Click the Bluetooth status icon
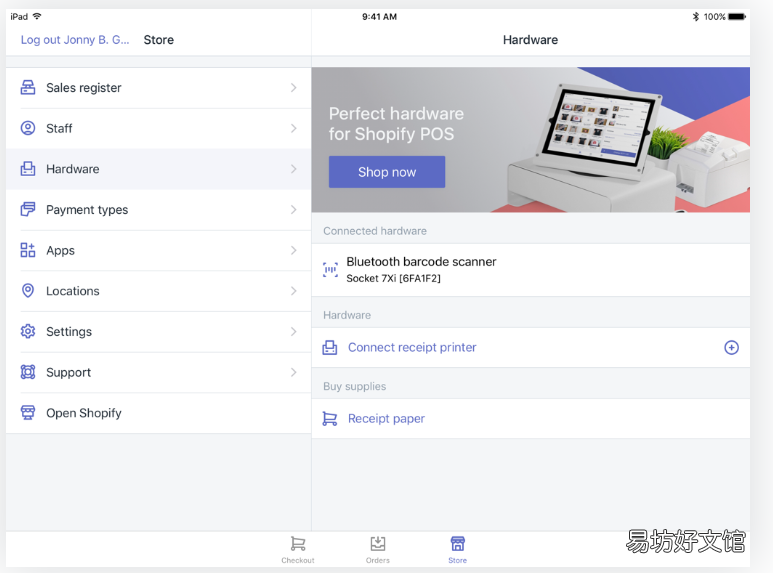Screen dimensions: 773x573 696,17
